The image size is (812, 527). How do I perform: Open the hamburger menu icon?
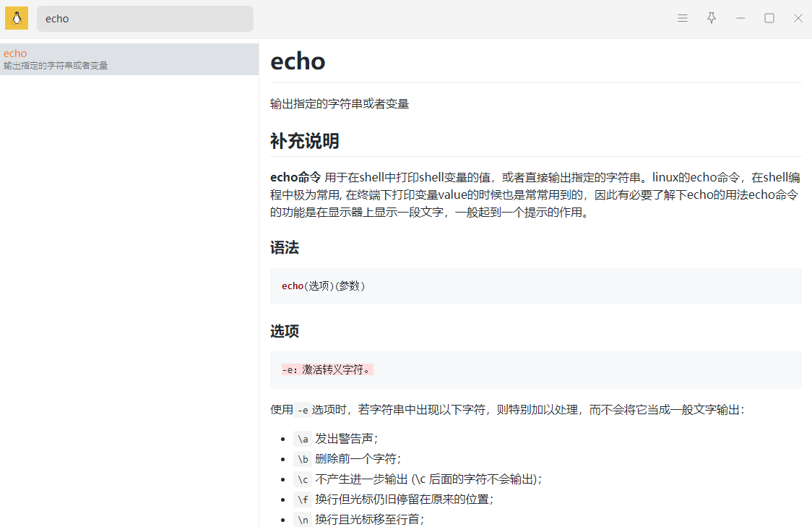click(x=683, y=18)
